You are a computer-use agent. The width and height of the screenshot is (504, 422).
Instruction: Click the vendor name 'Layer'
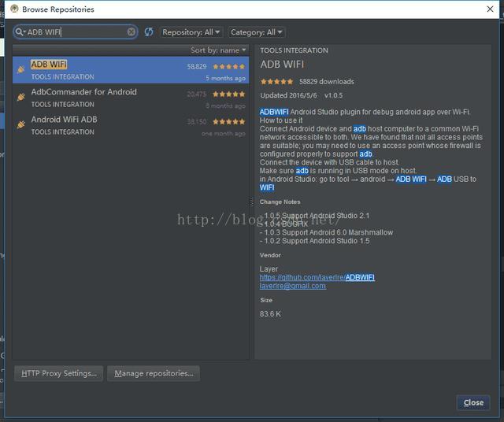point(269,268)
